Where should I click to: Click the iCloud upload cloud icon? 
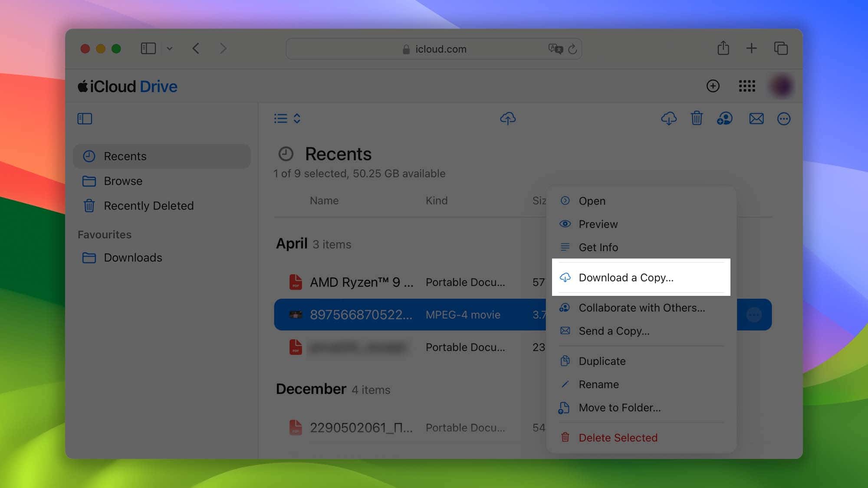click(508, 118)
